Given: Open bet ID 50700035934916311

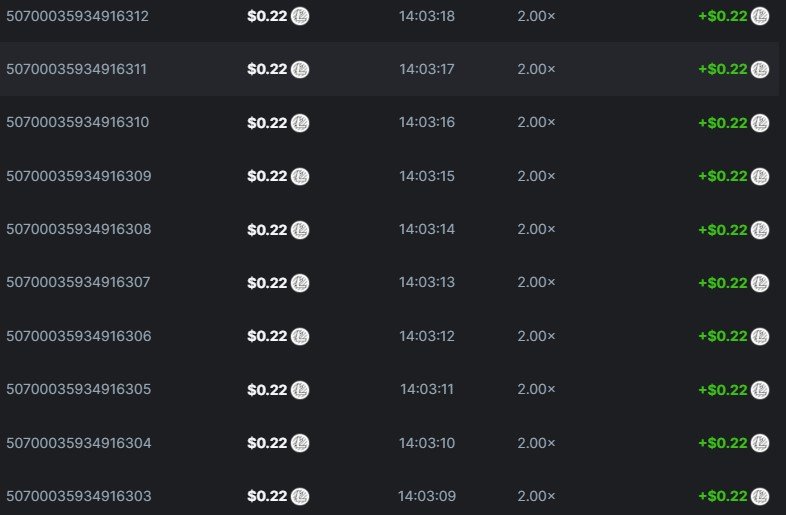Looking at the screenshot, I should pos(78,69).
